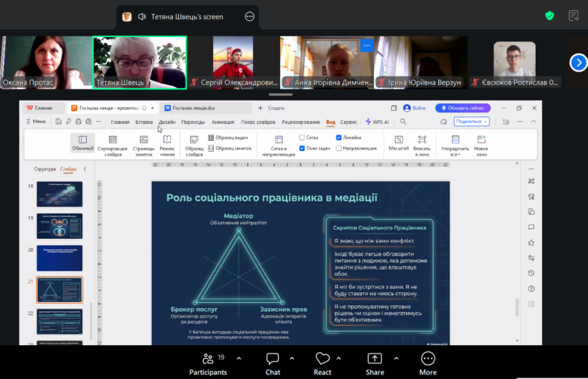The width and height of the screenshot is (588, 379).
Task: Click Обновить сейчас button
Action: point(463,108)
